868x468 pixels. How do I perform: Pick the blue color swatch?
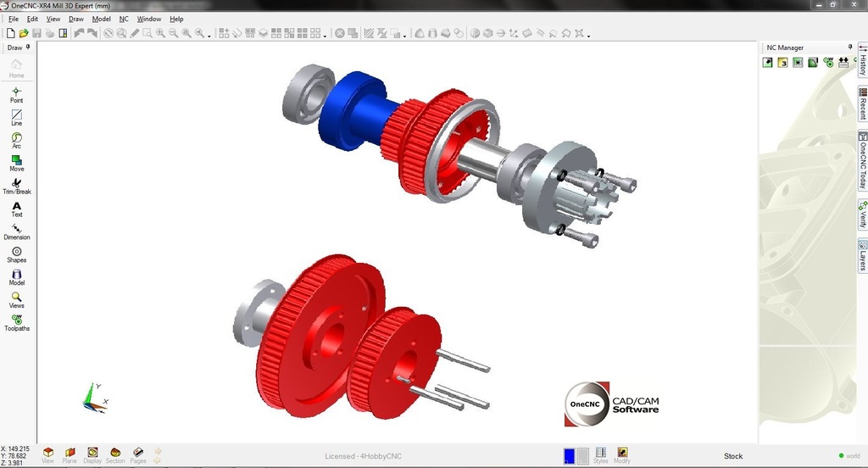click(x=570, y=456)
